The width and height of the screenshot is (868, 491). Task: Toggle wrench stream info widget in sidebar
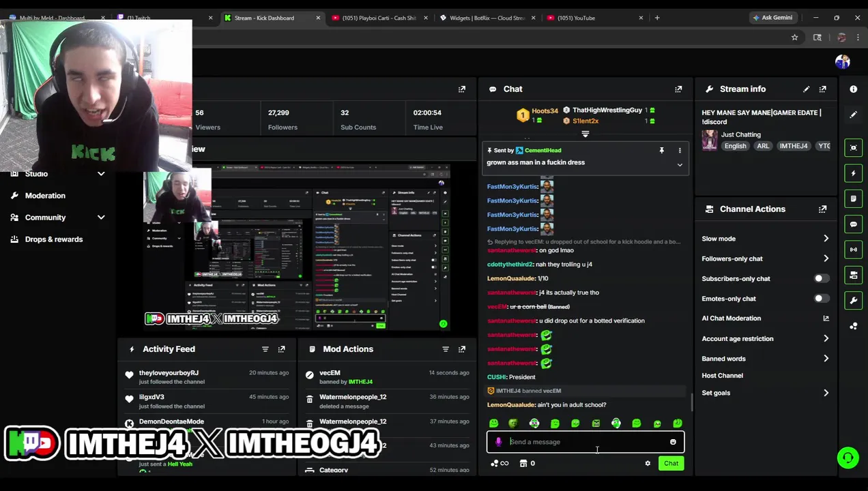click(853, 300)
